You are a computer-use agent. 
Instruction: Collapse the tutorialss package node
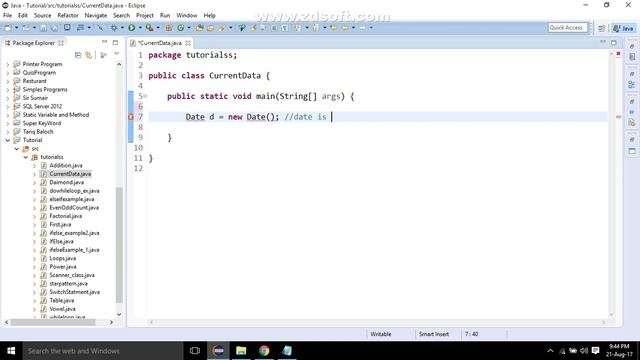tap(25, 157)
